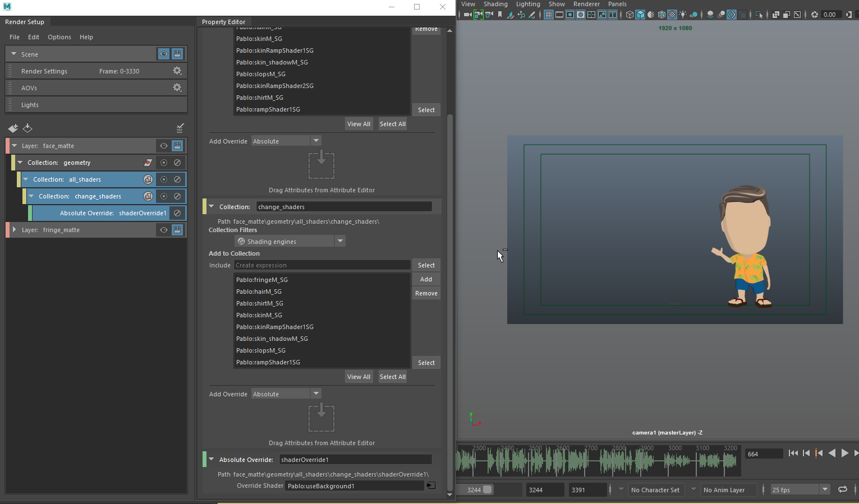859x504 pixels.
Task: Open the Options menu in Render Setup
Action: tap(59, 37)
